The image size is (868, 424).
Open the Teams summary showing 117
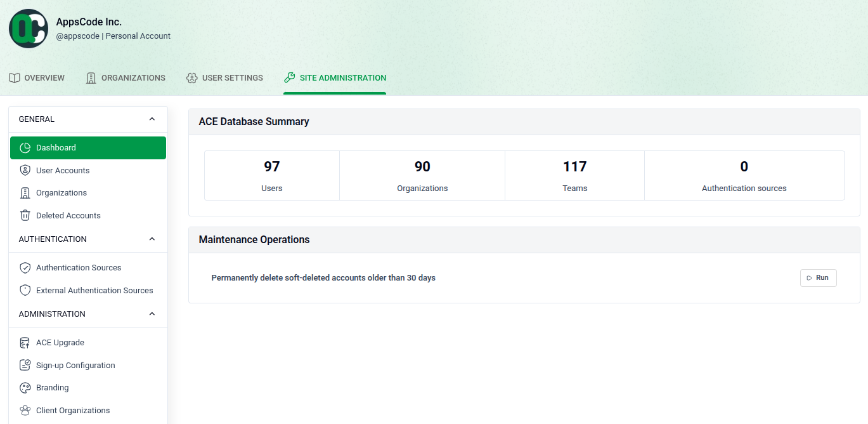[574, 175]
